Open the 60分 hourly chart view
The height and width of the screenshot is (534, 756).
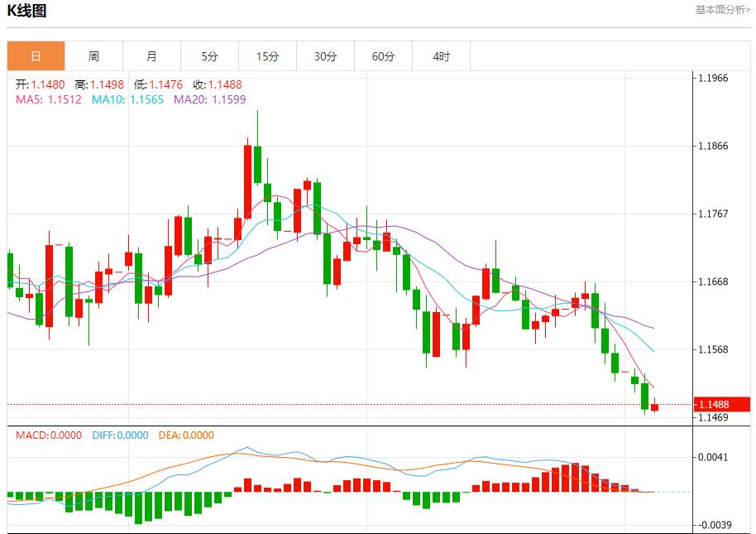click(x=384, y=55)
